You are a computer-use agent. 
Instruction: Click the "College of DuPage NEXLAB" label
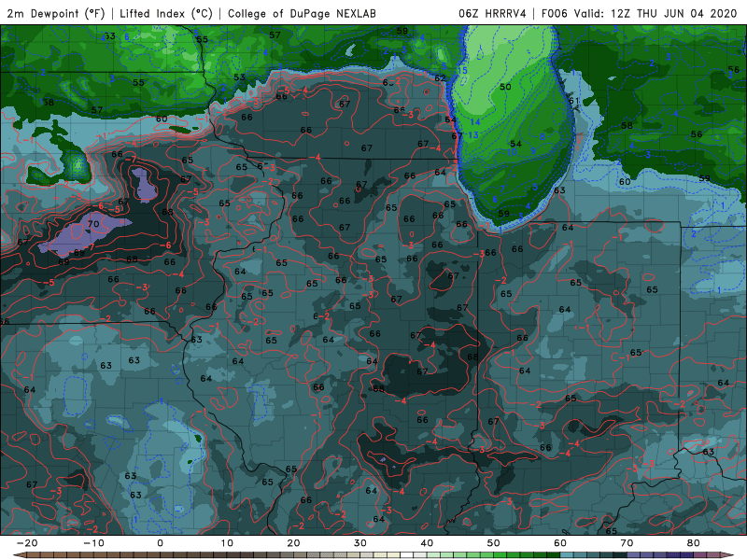302,13
